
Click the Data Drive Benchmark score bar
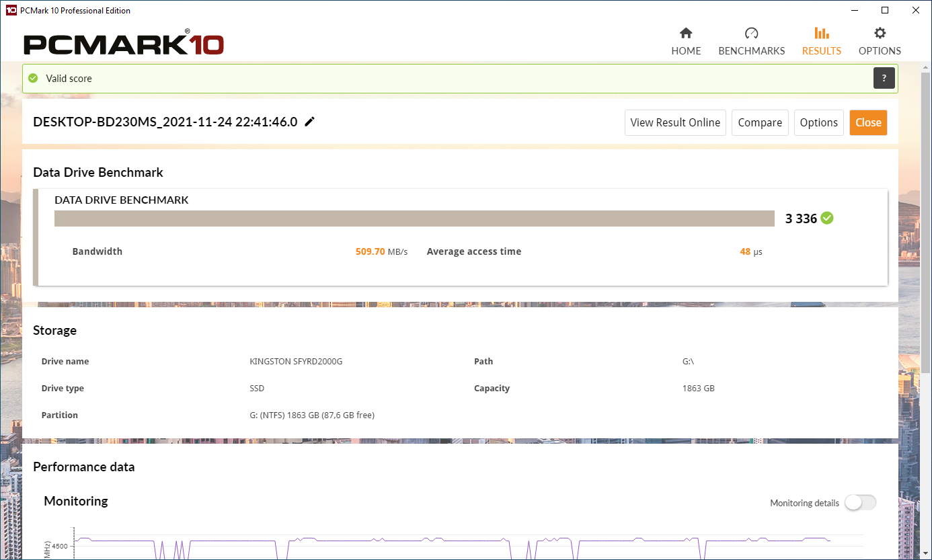click(x=415, y=218)
